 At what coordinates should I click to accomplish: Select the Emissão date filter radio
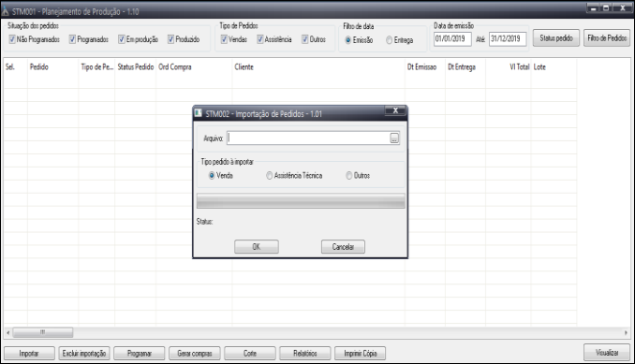tap(347, 40)
